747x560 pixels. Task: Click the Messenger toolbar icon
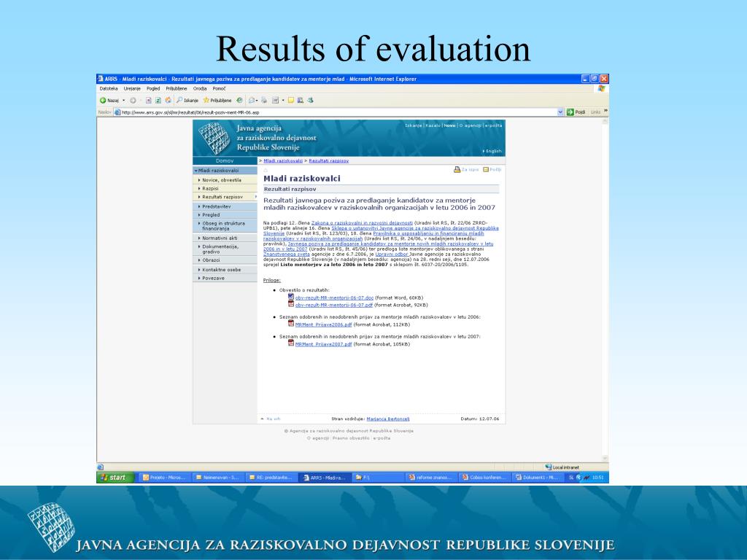tap(310, 101)
